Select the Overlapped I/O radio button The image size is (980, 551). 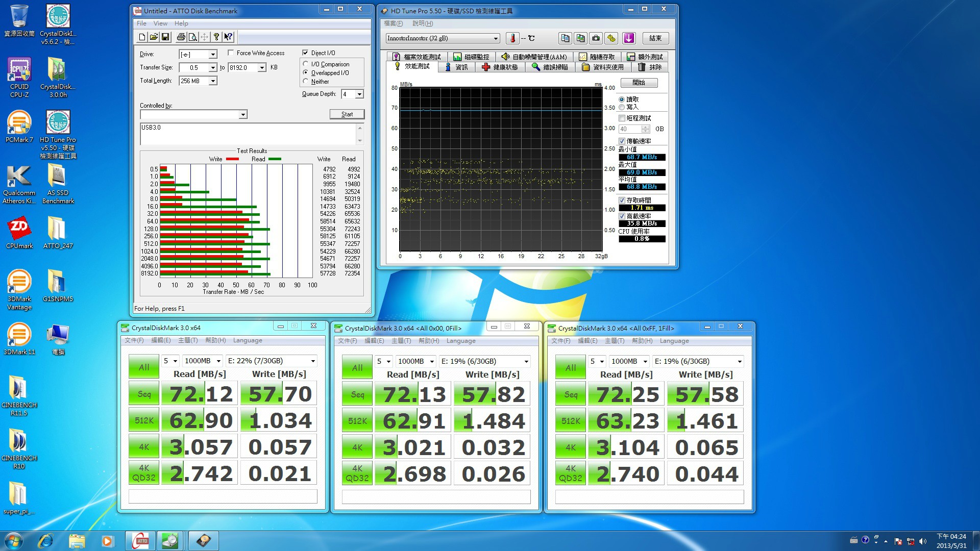(306, 72)
